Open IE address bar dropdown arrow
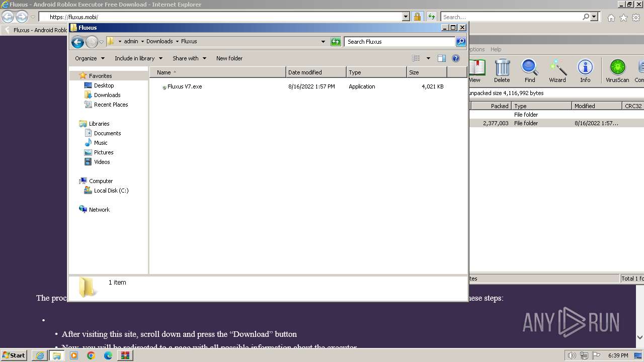The image size is (644, 362). point(406,17)
